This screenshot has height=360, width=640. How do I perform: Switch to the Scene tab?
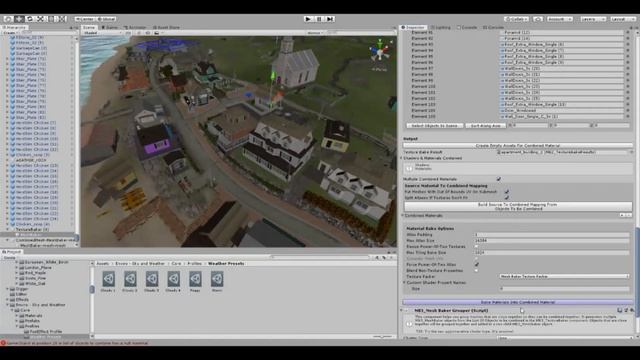[89, 27]
